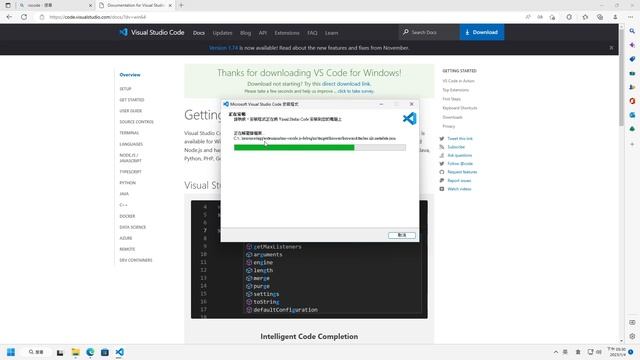Open browser Settings and more ellipsis

click(631, 17)
